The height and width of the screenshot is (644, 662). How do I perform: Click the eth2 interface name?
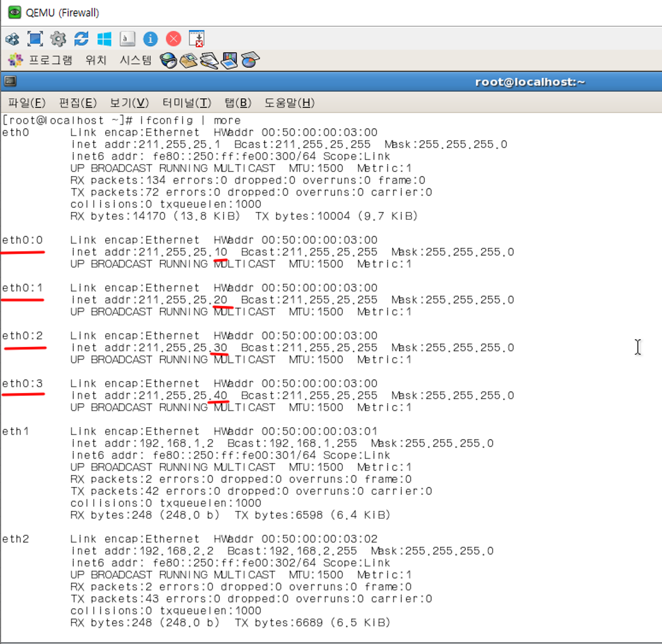coord(16,539)
